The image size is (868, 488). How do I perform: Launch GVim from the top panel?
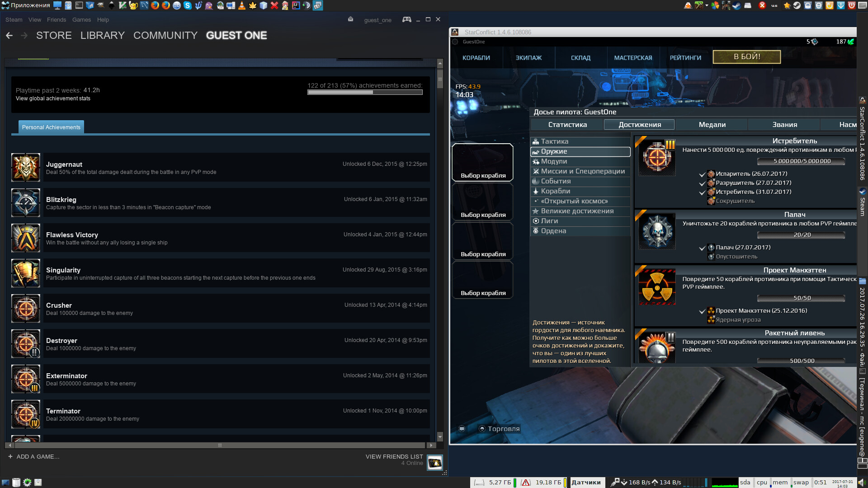pyautogui.click(x=123, y=5)
